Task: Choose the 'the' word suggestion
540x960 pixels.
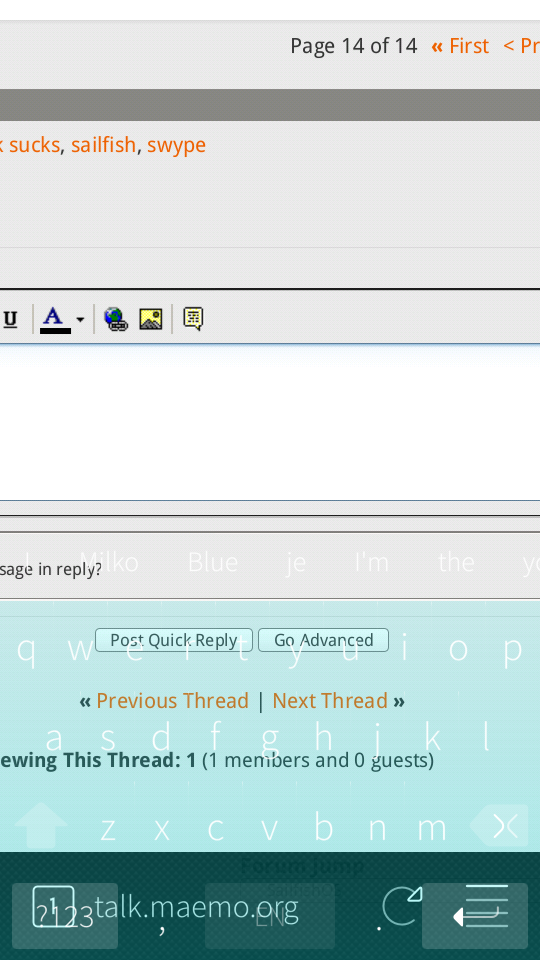Action: click(x=456, y=562)
